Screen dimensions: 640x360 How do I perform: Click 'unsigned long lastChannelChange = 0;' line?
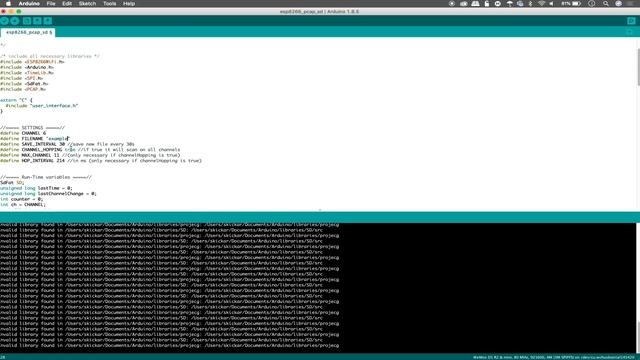click(x=48, y=193)
